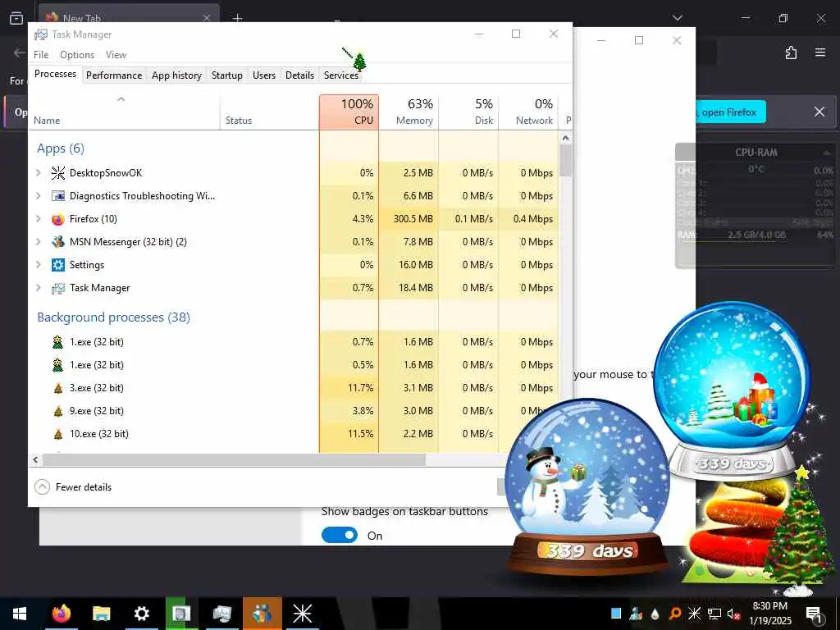Viewport: 840px width, 630px height.
Task: Collapse to Fewer details
Action: click(73, 487)
